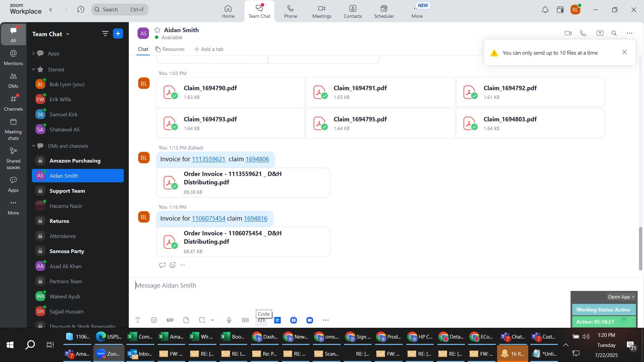Viewport: 644px width, 362px height.
Task: Click the chat vertical scrollbar
Action: tap(640, 248)
